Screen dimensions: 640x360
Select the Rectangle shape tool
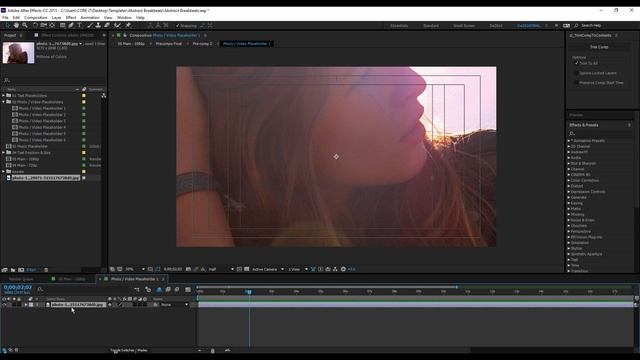[62, 25]
